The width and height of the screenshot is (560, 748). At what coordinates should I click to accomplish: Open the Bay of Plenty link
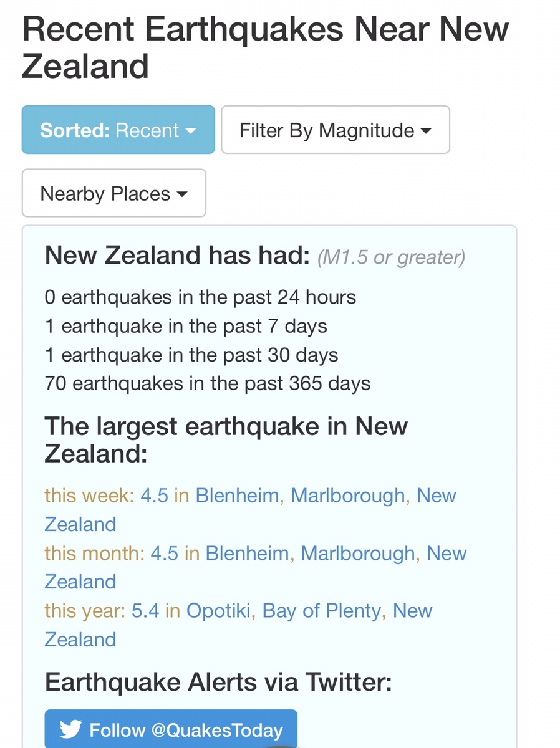coord(321,611)
